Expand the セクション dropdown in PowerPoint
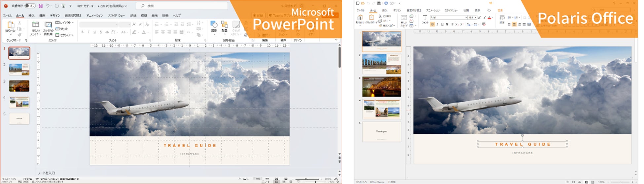 64,35
